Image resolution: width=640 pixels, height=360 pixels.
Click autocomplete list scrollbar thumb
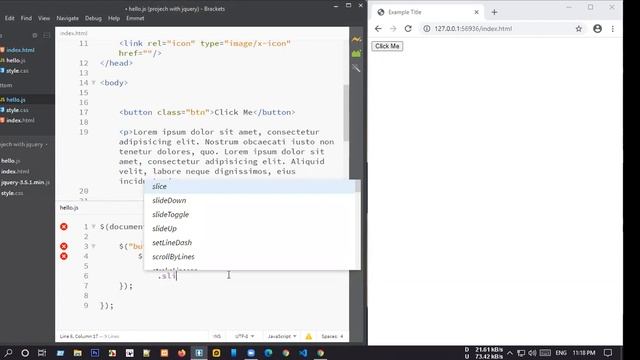click(358, 187)
